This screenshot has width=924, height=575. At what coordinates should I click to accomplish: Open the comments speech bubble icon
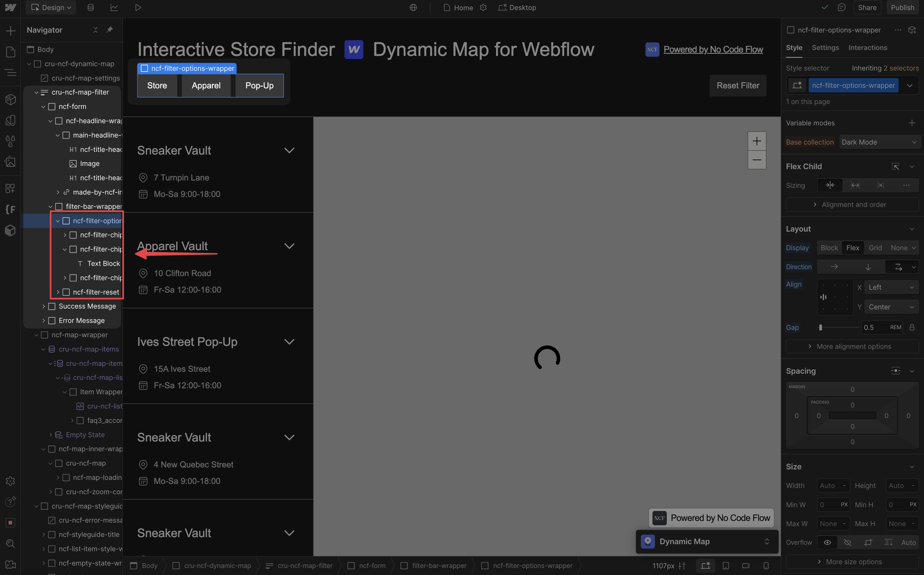[x=842, y=8]
